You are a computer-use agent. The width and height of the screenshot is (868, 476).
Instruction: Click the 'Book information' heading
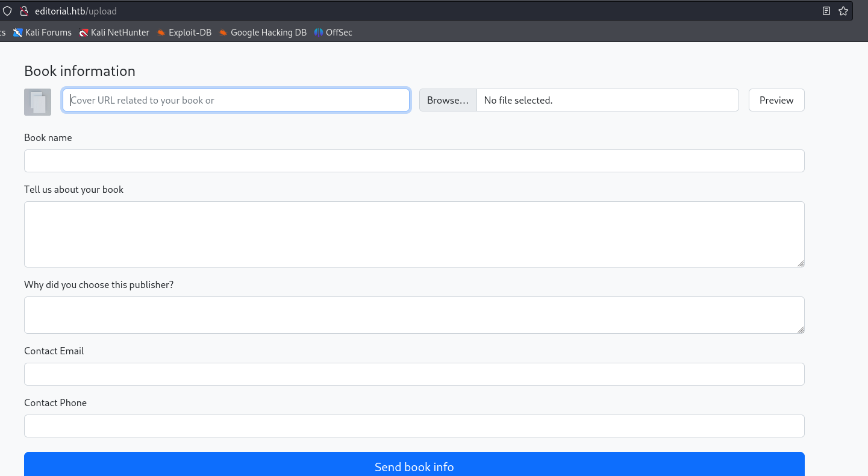click(x=80, y=70)
